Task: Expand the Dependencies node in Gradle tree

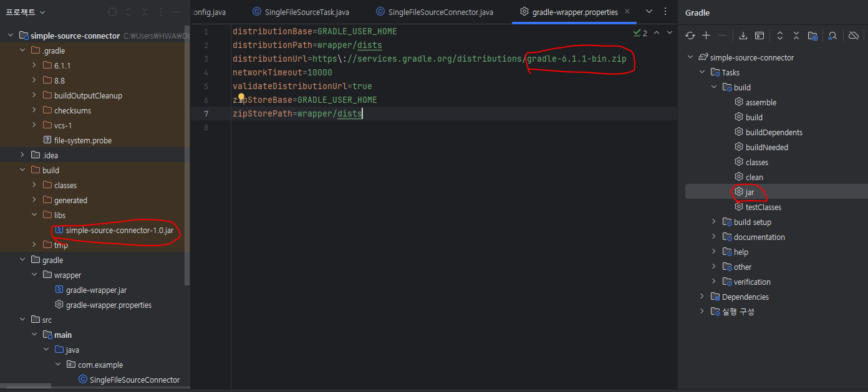Action: pyautogui.click(x=702, y=297)
